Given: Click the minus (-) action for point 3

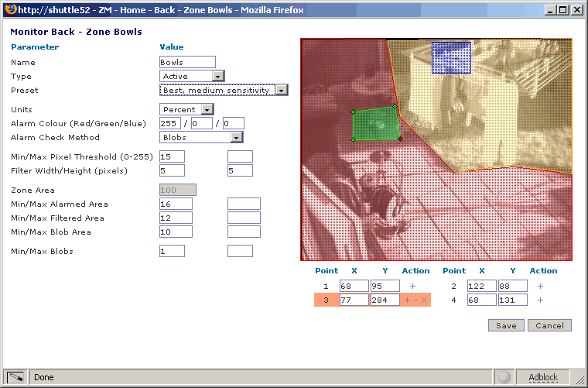Looking at the screenshot, I should pos(415,300).
